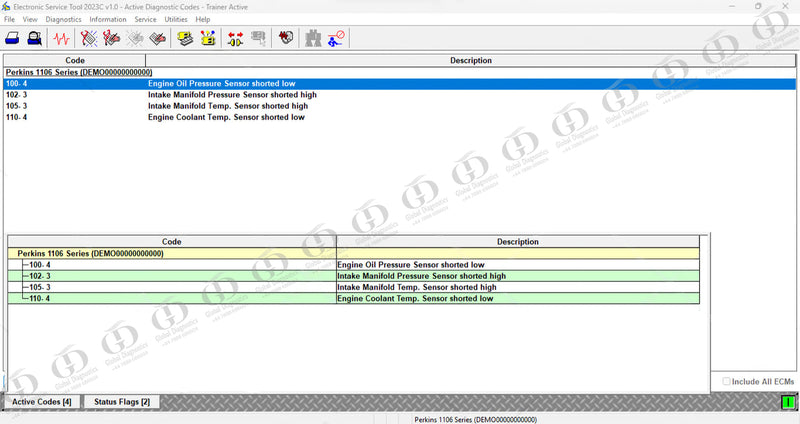Select tree item 100- 4 in the lower grid

(x=40, y=265)
